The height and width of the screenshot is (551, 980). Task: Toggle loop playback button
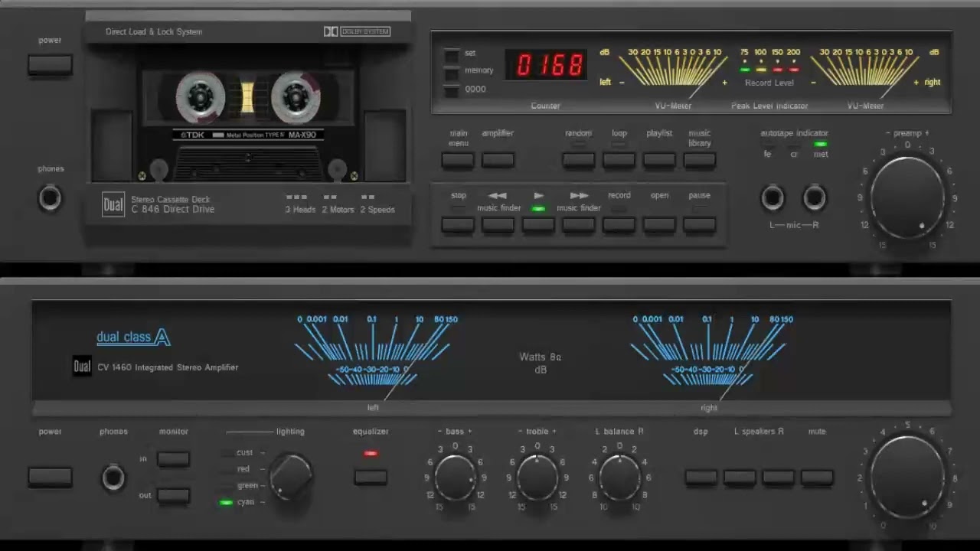point(619,161)
